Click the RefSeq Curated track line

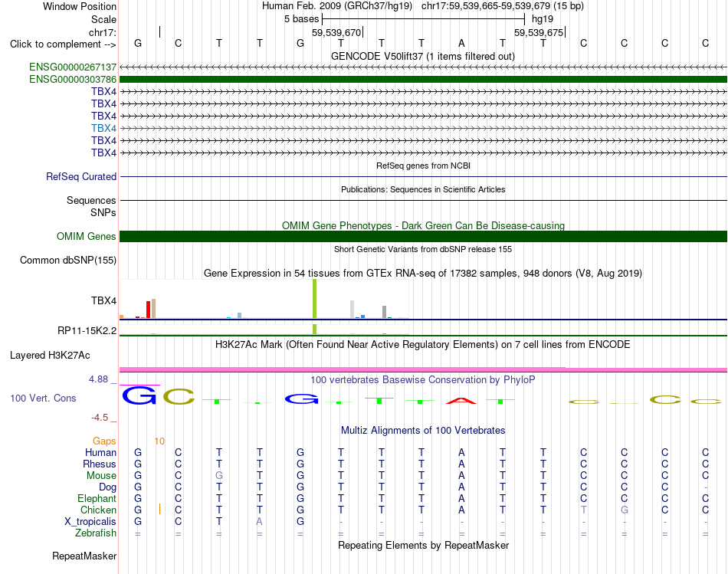point(423,177)
